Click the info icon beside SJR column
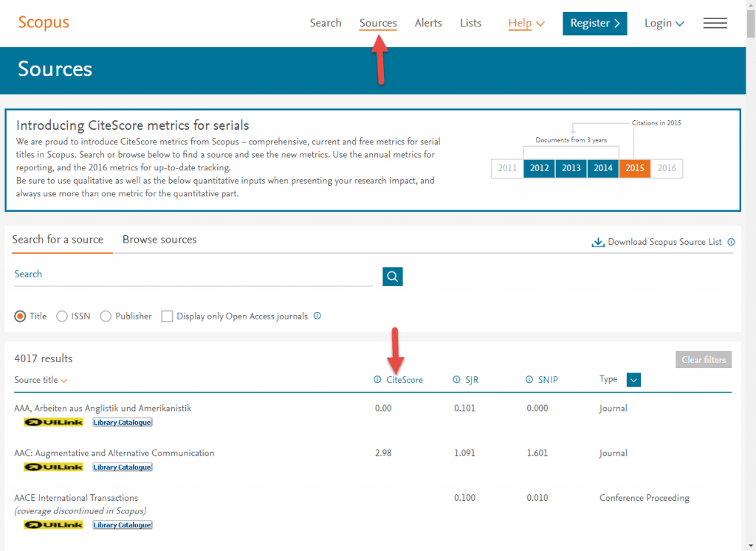Screen dimensions: 756x551 click(456, 380)
